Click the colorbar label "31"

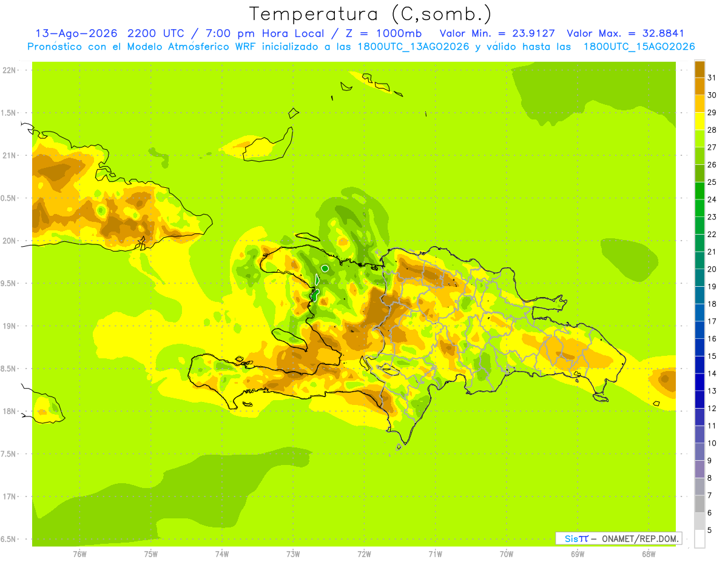tap(712, 78)
